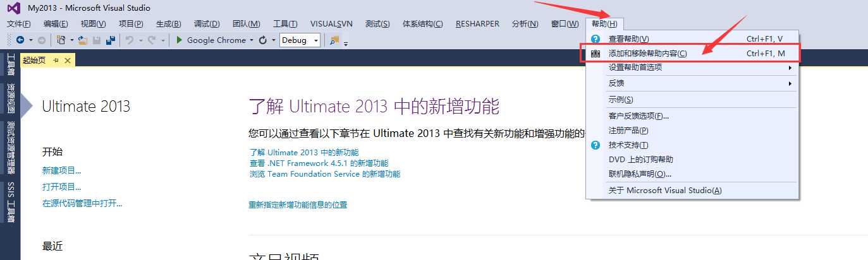Open the 工具(T) menu
868x260 pixels.
[x=285, y=24]
